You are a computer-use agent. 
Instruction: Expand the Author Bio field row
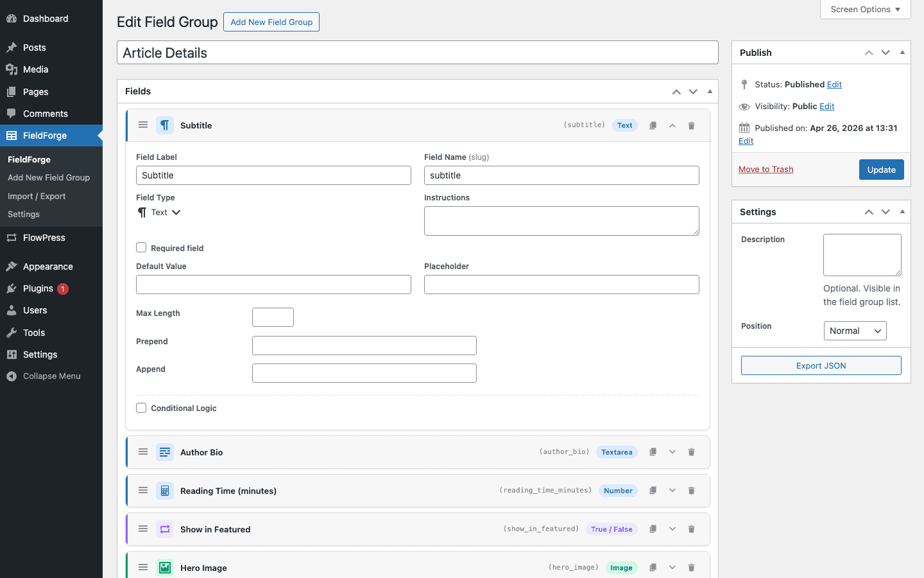[672, 452]
